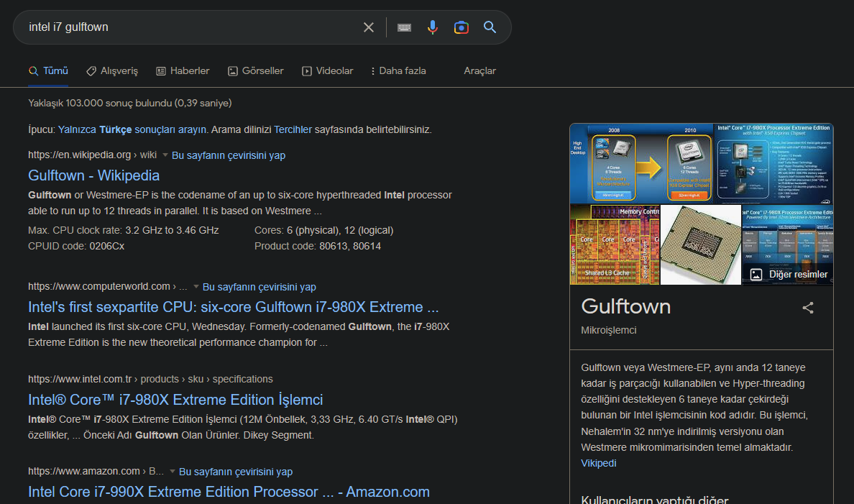
Task: Expand the amazon result options arrow
Action: (x=172, y=471)
